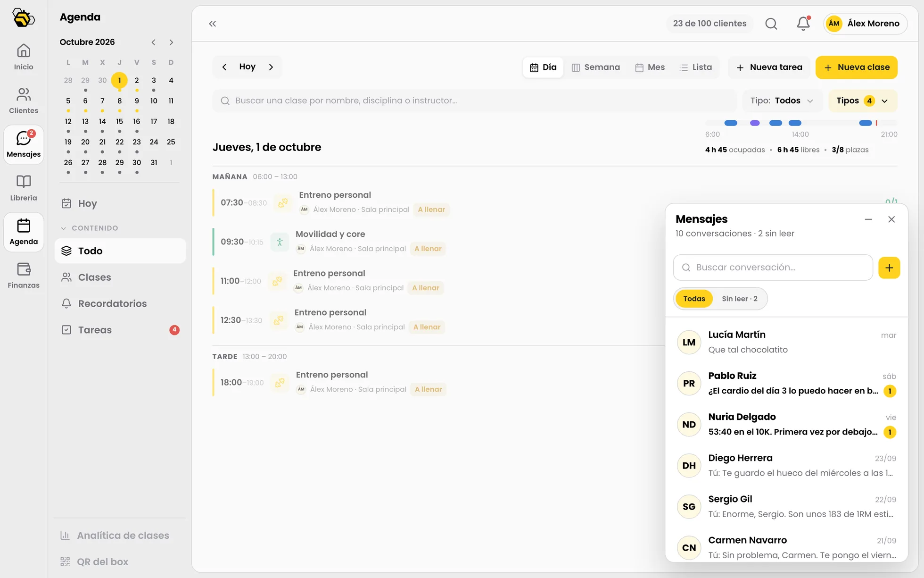
Task: Click Buscar conversación field
Action: 773,268
